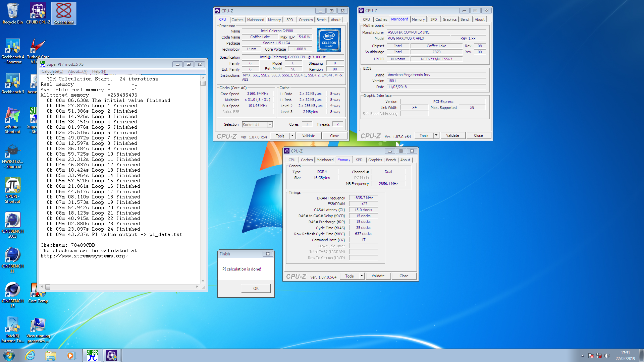The image size is (644, 362).
Task: Open CPUID CPU-Z desktop shortcut
Action: [x=38, y=13]
